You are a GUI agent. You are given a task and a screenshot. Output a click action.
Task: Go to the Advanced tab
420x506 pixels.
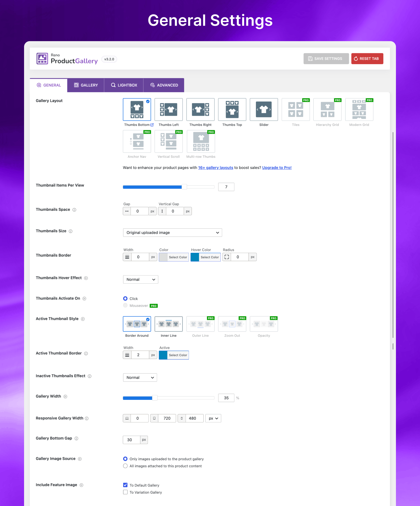point(164,85)
